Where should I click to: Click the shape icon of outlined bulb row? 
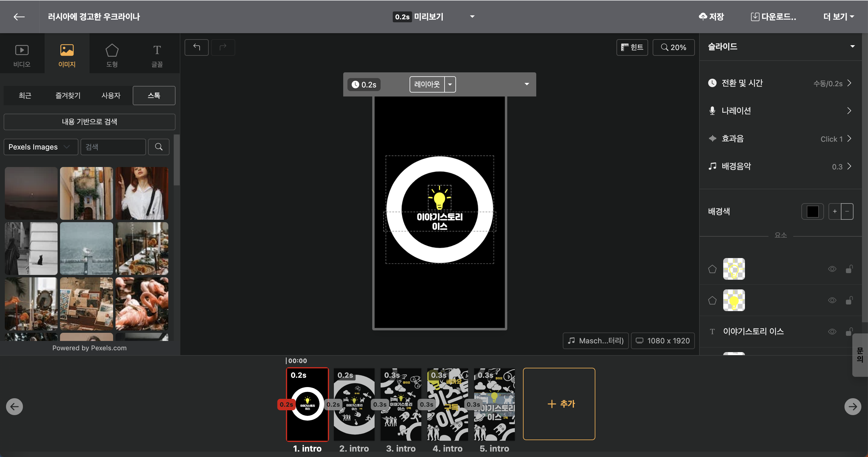pos(712,269)
